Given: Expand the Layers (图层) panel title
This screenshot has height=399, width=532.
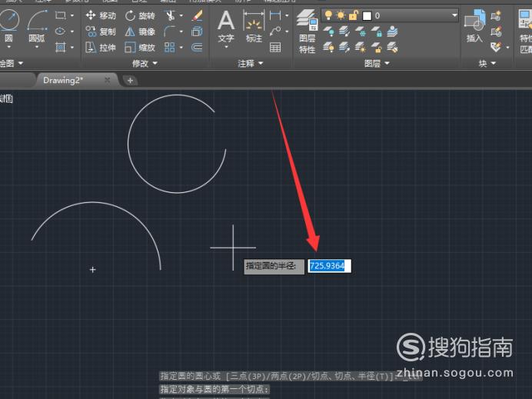Looking at the screenshot, I should coord(377,63).
